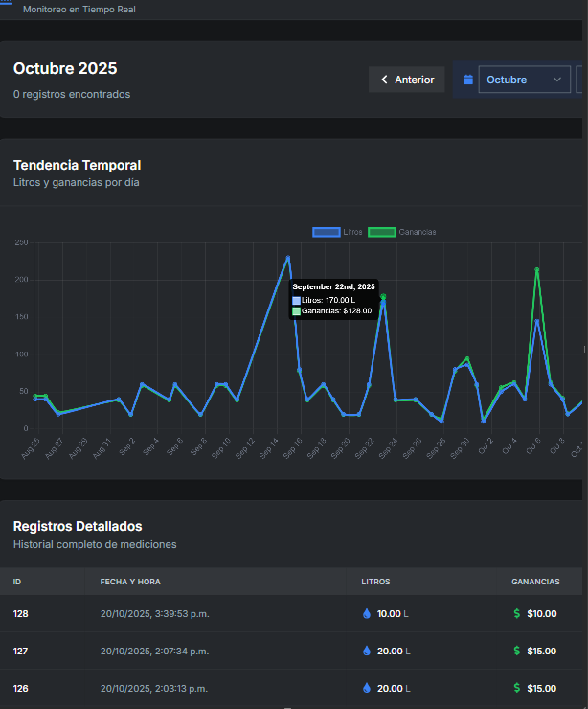
Task: Click dollar sign icon in row 126
Action: coord(517,688)
